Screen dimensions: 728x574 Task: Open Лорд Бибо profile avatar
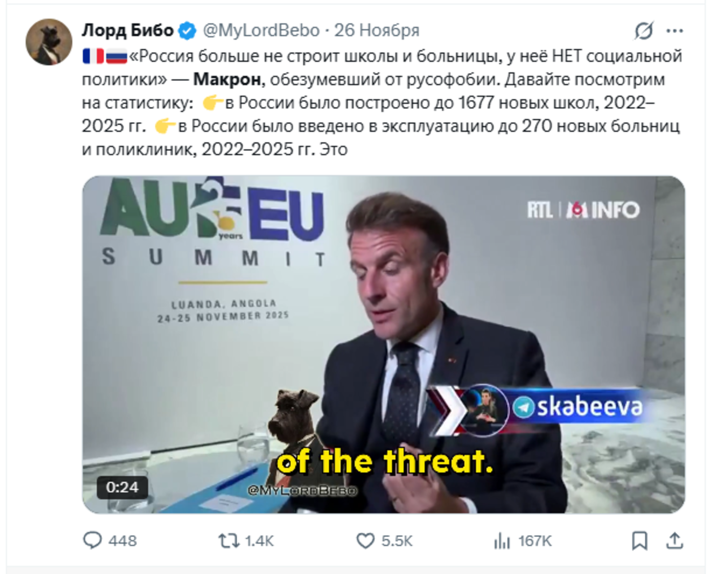coord(49,42)
